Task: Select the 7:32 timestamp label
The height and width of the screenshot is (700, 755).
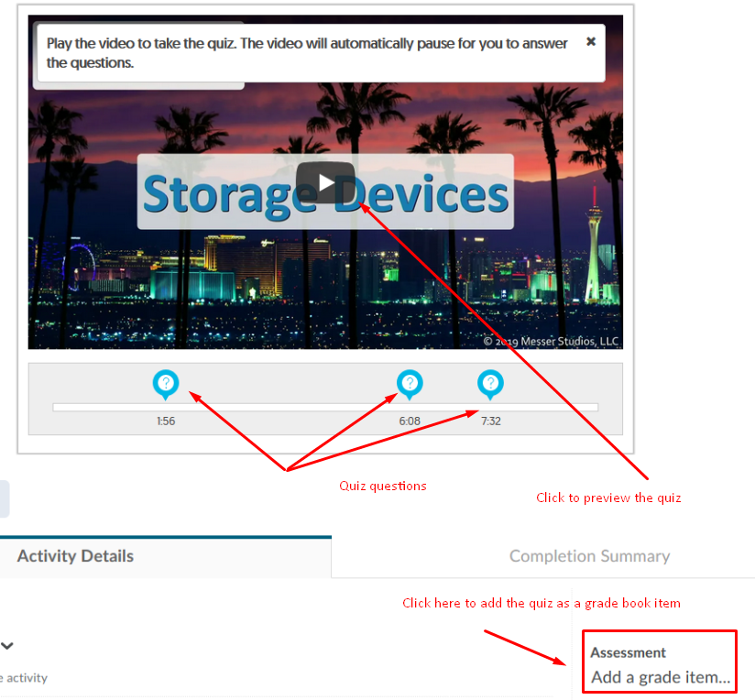Action: [490, 421]
